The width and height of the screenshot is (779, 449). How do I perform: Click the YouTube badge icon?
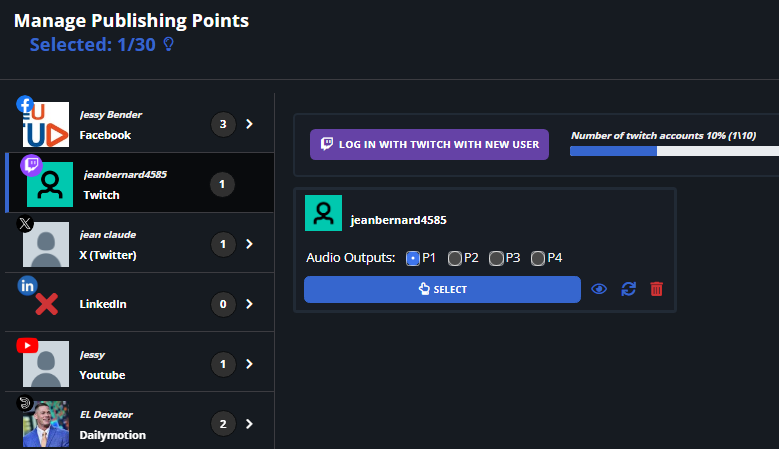pos(27,345)
